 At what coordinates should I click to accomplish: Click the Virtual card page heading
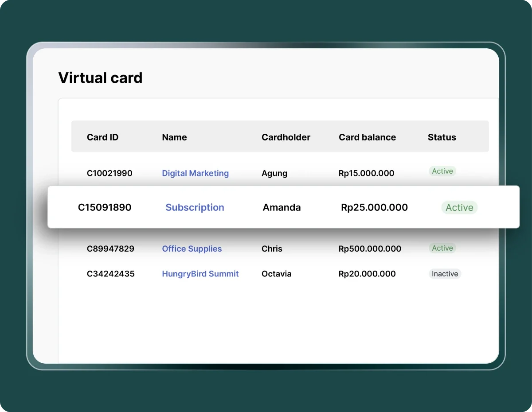point(100,78)
